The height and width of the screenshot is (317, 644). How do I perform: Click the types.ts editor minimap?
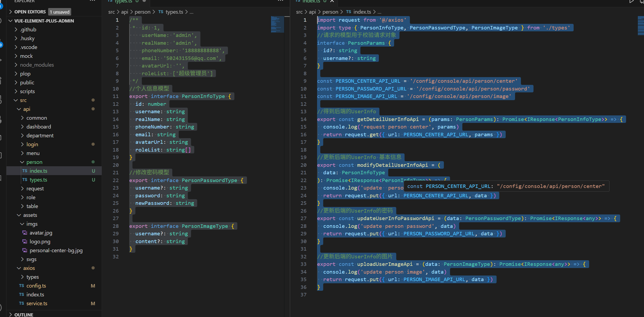[277, 24]
